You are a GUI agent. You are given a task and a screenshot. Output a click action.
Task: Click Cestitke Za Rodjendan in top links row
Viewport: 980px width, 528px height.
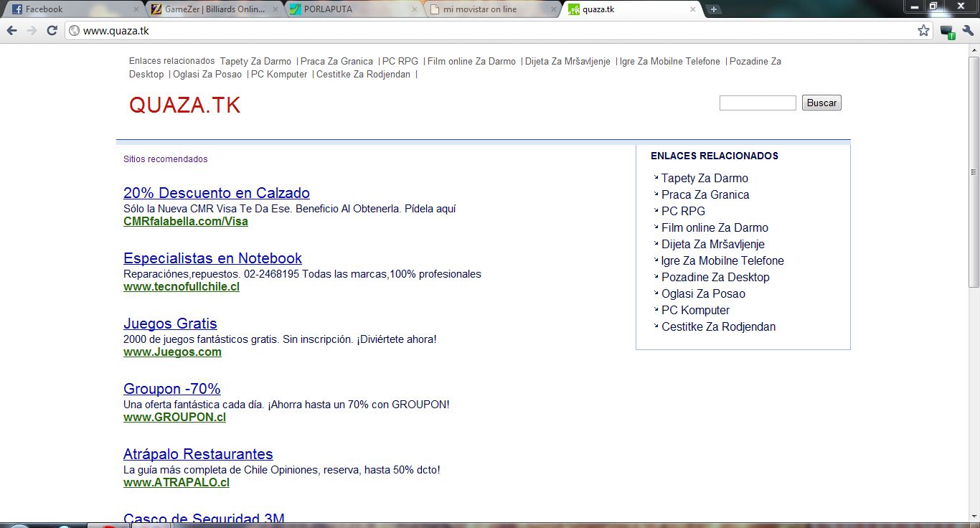(x=363, y=75)
